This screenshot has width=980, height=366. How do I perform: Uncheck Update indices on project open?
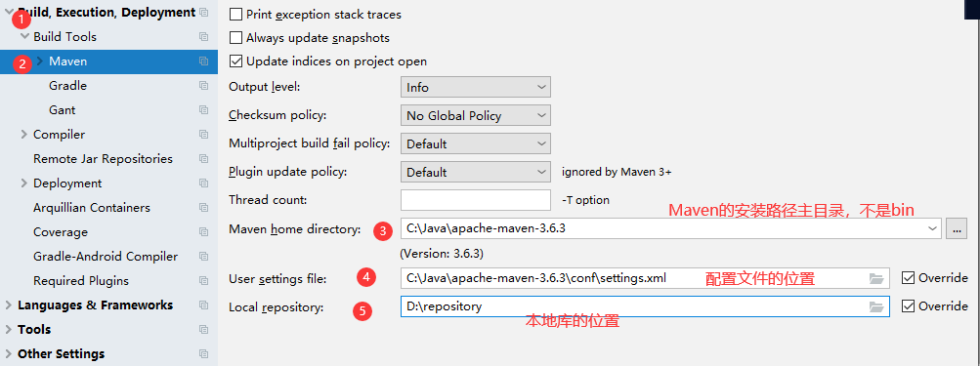tap(235, 61)
